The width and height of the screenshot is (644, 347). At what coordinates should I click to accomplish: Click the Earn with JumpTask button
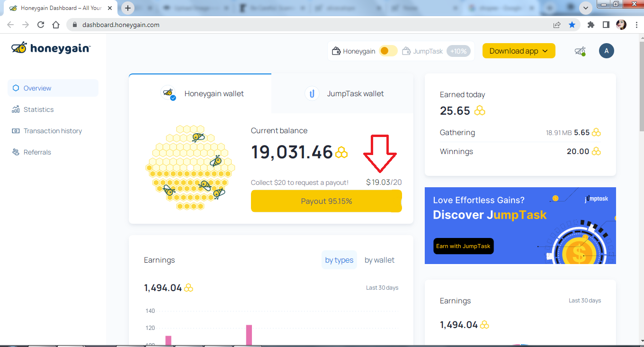464,246
